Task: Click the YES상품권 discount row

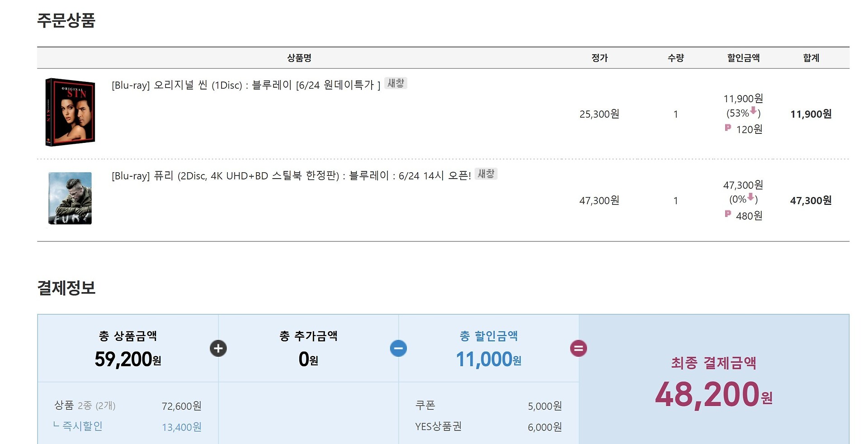Action: pyautogui.click(x=488, y=426)
